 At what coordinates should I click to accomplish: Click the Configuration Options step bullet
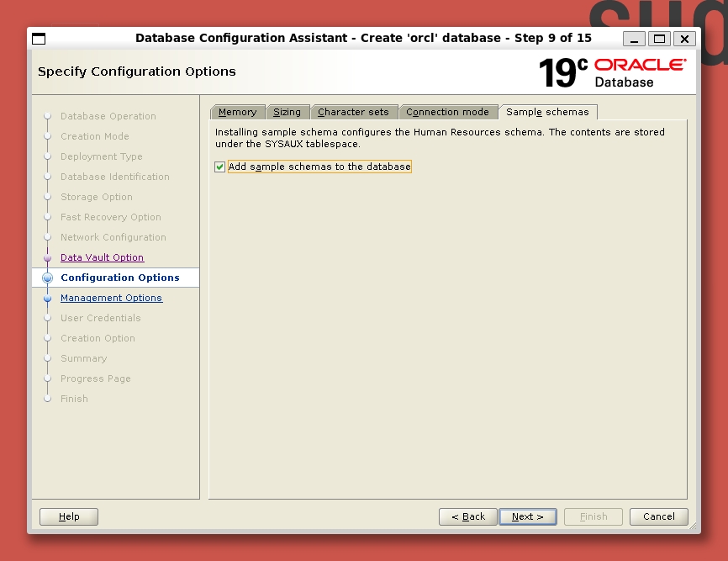47,278
